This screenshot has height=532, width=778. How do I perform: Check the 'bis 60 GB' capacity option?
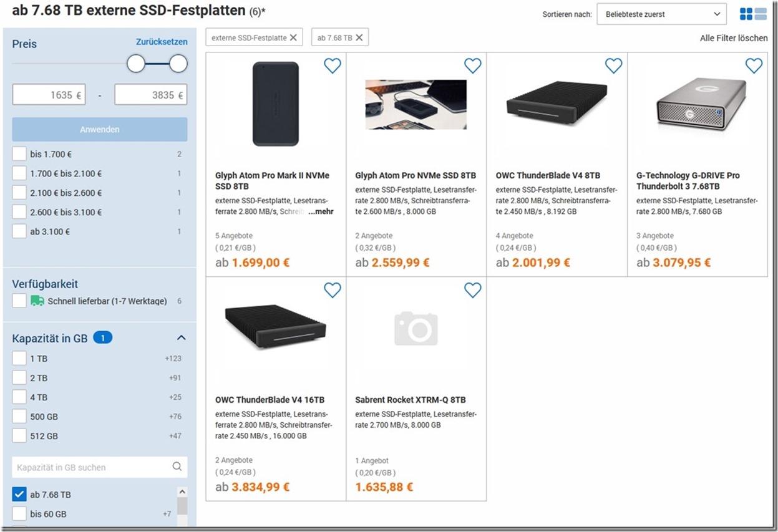[19, 514]
